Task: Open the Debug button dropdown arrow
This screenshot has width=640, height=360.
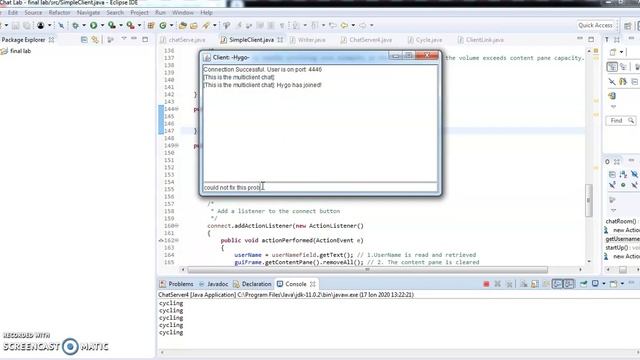Action: tap(84, 25)
